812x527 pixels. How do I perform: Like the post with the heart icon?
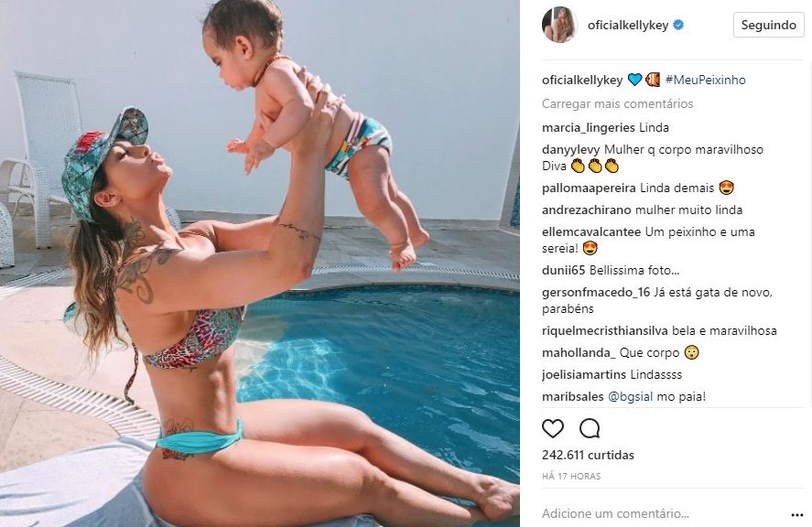coord(553,428)
